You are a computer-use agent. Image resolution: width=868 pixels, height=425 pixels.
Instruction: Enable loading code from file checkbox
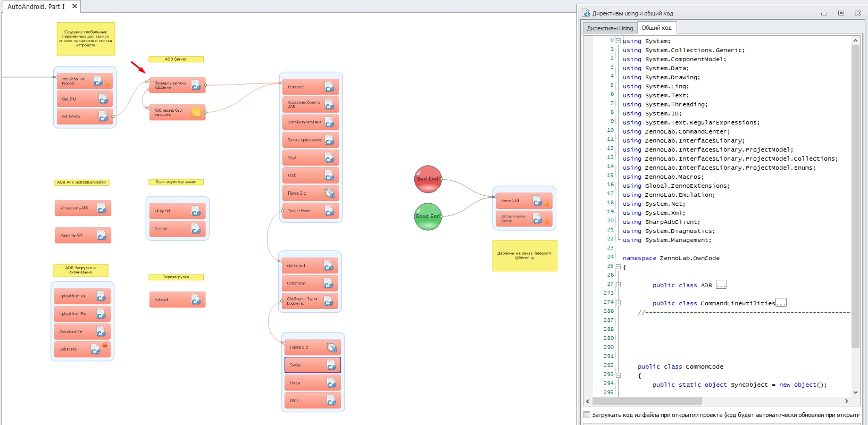point(587,415)
